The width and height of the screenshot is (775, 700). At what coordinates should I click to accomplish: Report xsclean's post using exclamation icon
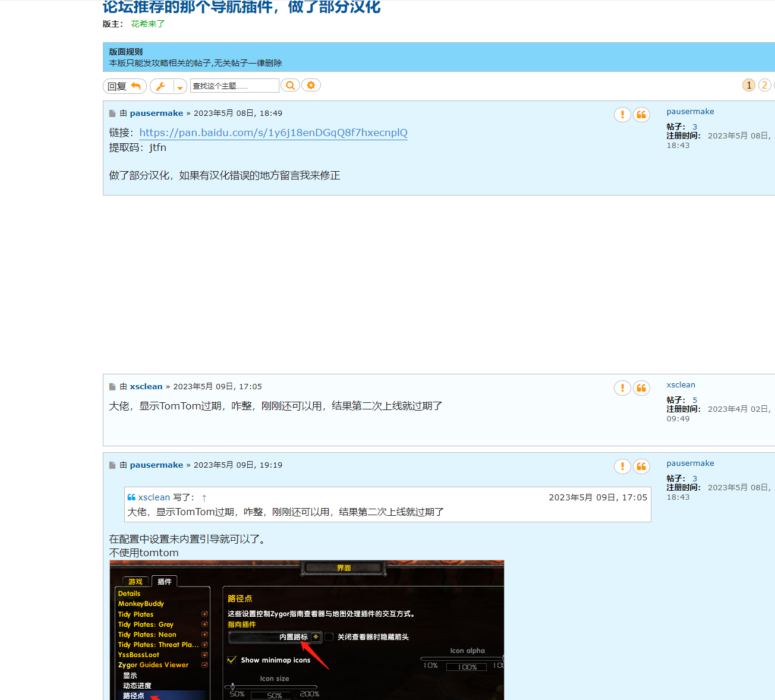tap(622, 388)
